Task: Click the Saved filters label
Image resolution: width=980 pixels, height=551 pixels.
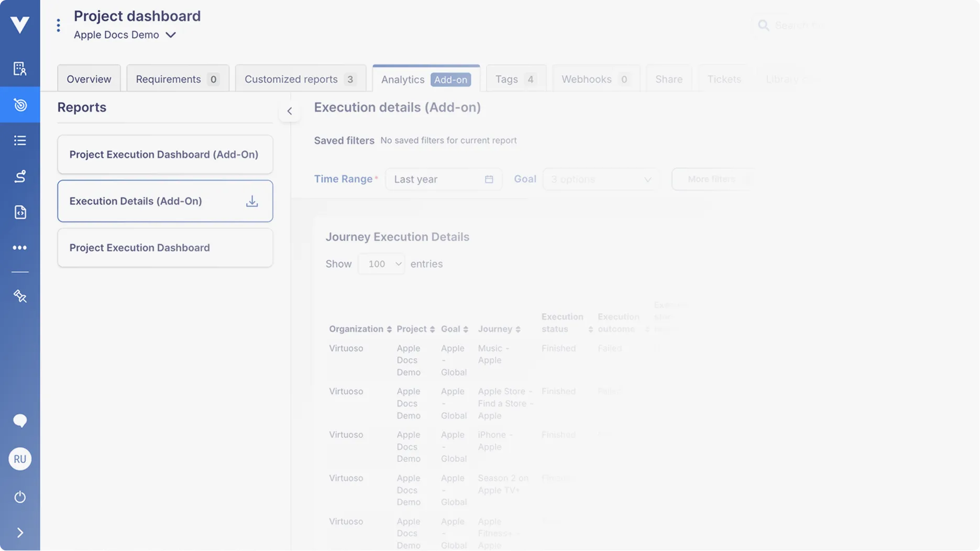Action: pos(344,140)
